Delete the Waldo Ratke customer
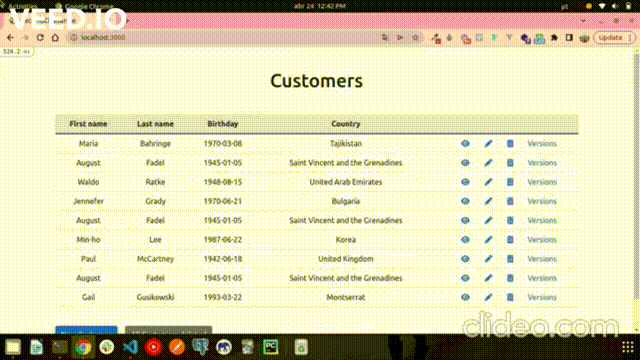The width and height of the screenshot is (640, 360). tap(510, 182)
